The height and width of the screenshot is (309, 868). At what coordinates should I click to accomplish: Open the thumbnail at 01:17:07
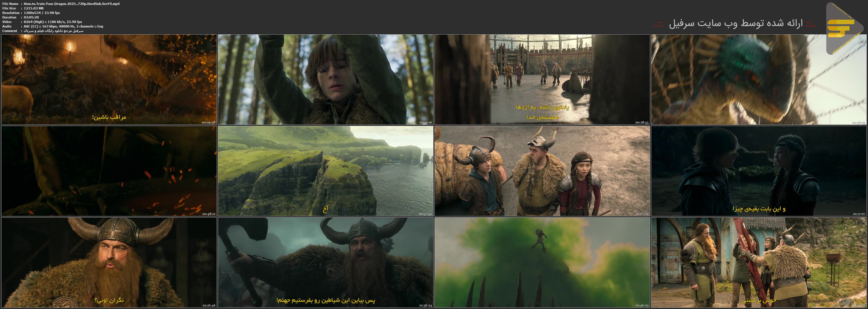(x=759, y=171)
